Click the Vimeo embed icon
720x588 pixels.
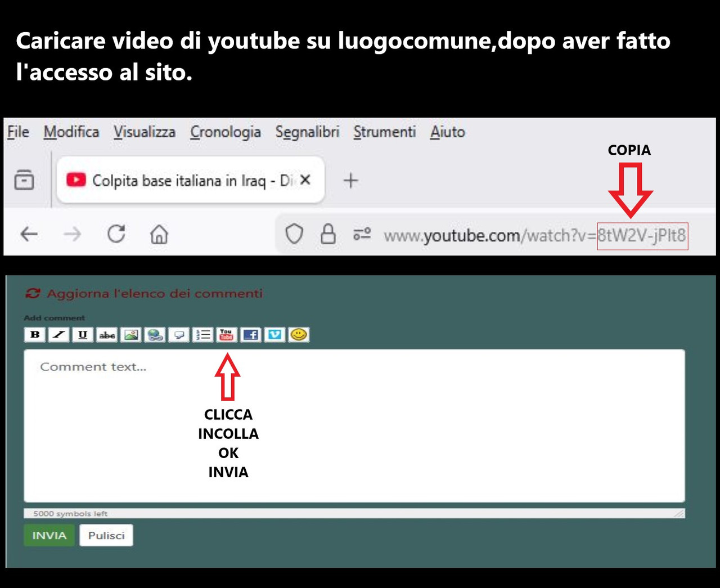[x=274, y=335]
